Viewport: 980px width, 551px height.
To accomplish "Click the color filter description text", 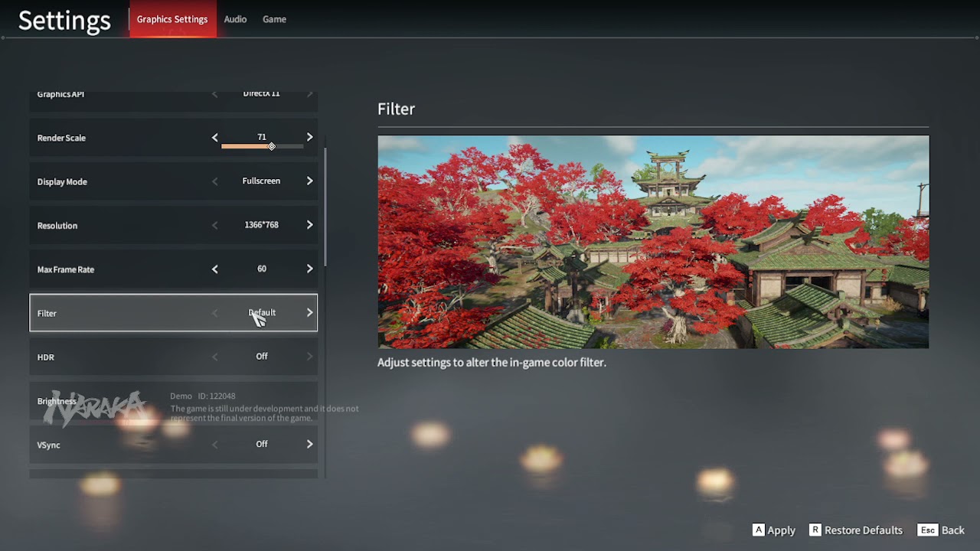I will click(x=492, y=362).
